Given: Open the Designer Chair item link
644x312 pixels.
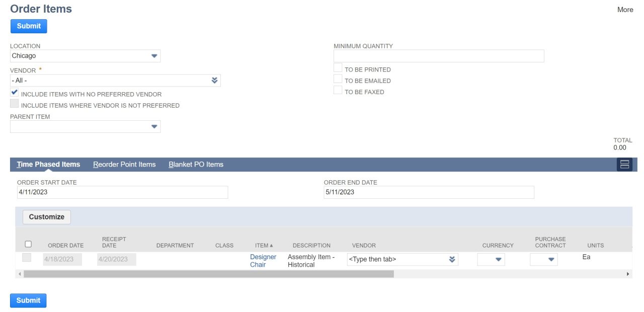Looking at the screenshot, I should [263, 260].
